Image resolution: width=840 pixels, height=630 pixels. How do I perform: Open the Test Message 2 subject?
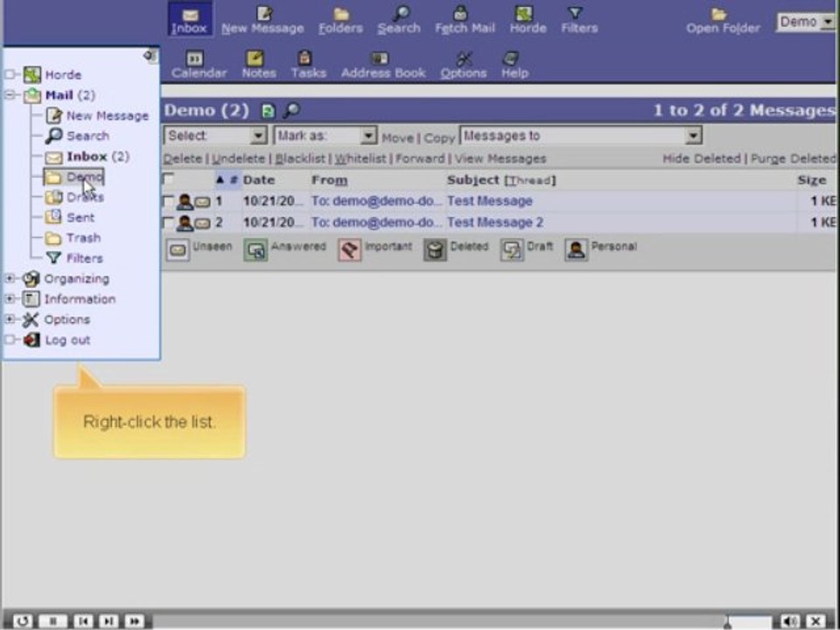pyautogui.click(x=495, y=222)
